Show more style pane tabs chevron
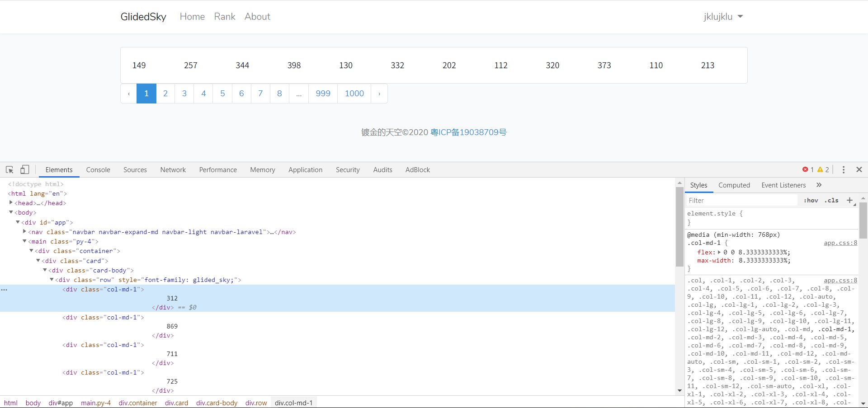868x408 pixels. tap(819, 185)
